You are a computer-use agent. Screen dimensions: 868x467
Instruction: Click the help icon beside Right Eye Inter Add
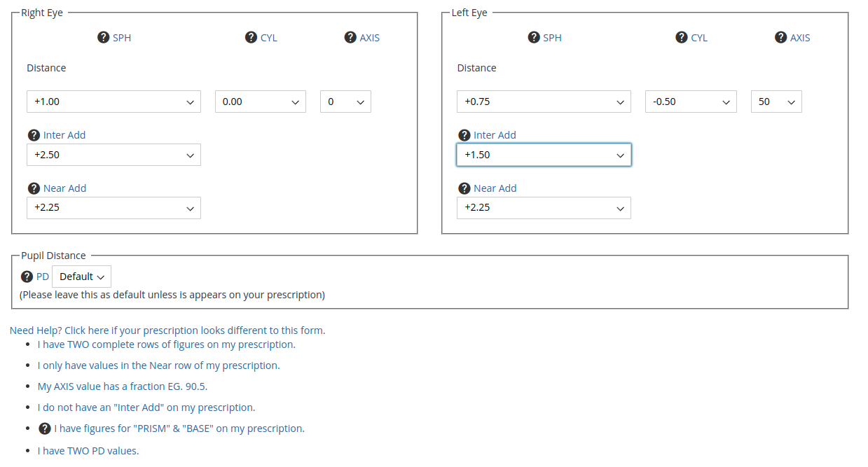coord(34,135)
